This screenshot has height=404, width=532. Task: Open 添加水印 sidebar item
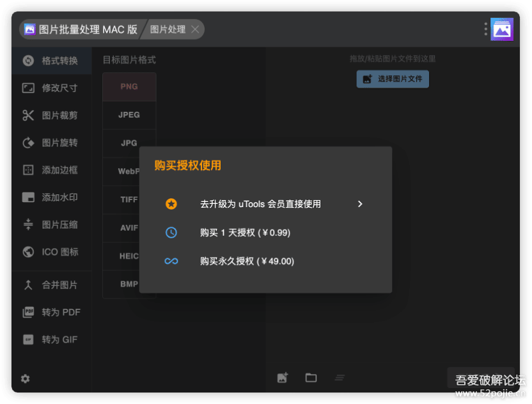point(52,198)
